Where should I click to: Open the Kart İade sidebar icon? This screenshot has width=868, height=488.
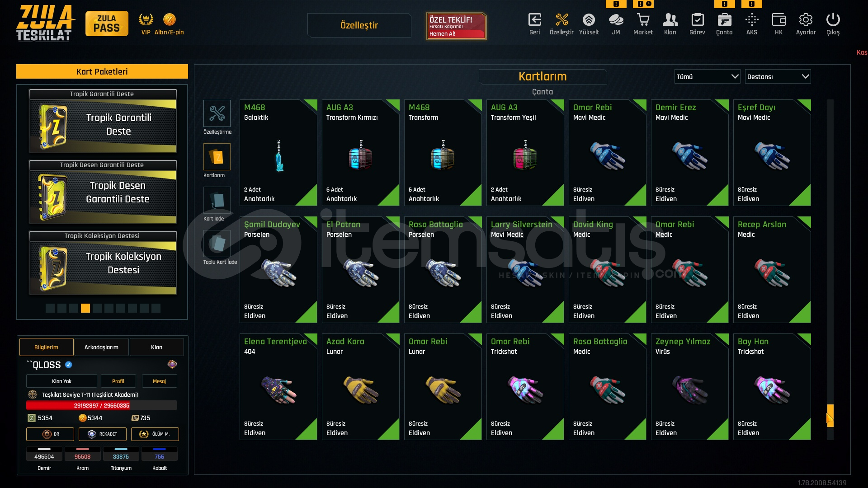tap(217, 200)
